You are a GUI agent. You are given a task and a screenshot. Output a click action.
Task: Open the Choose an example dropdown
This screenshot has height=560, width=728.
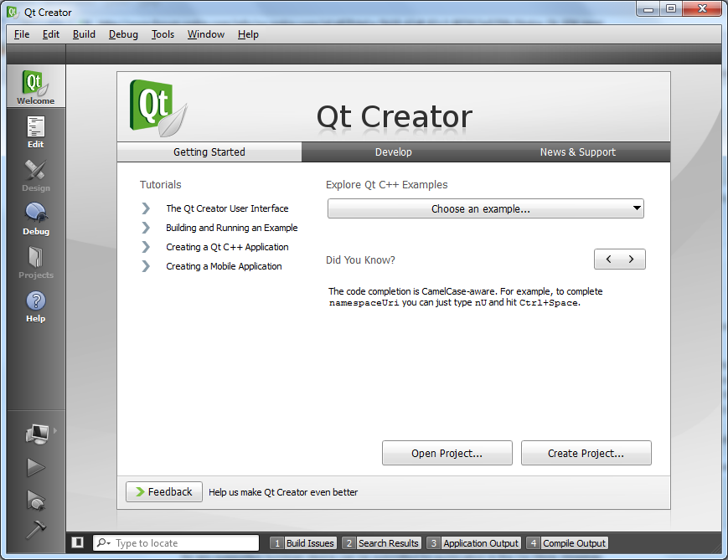486,208
